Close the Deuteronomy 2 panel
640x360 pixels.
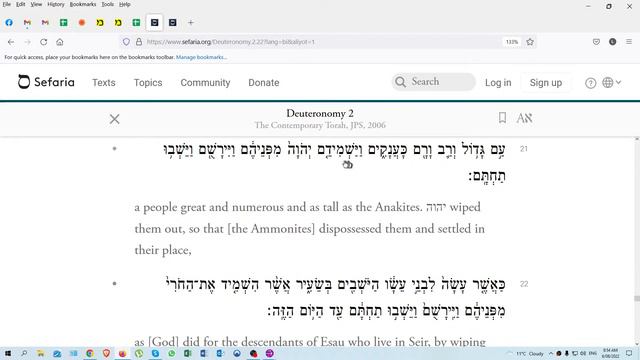pyautogui.click(x=115, y=119)
